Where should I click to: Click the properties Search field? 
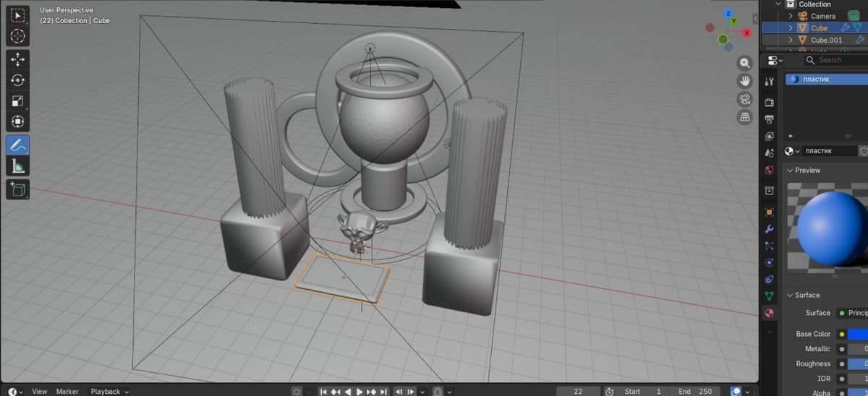(835, 60)
